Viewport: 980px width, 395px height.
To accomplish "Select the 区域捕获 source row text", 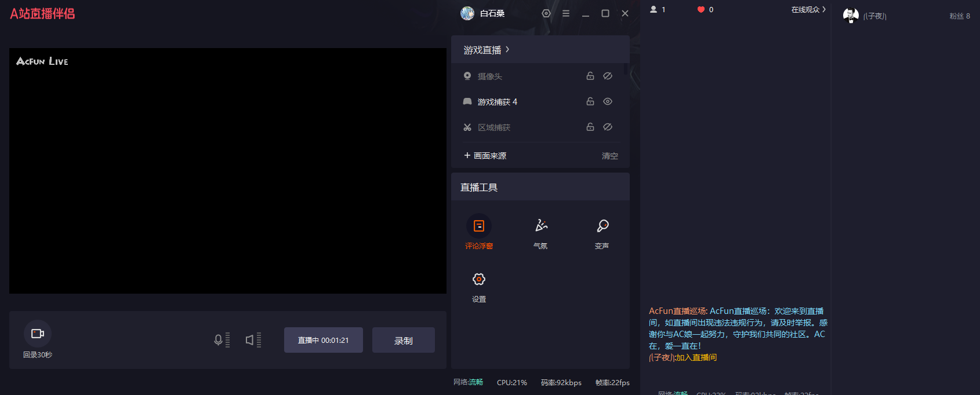I will pos(494,127).
